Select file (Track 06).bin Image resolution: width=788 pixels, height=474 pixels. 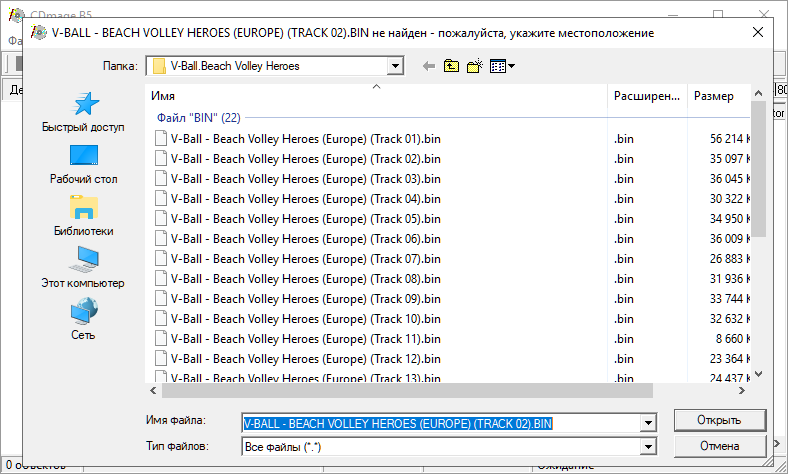pos(306,239)
